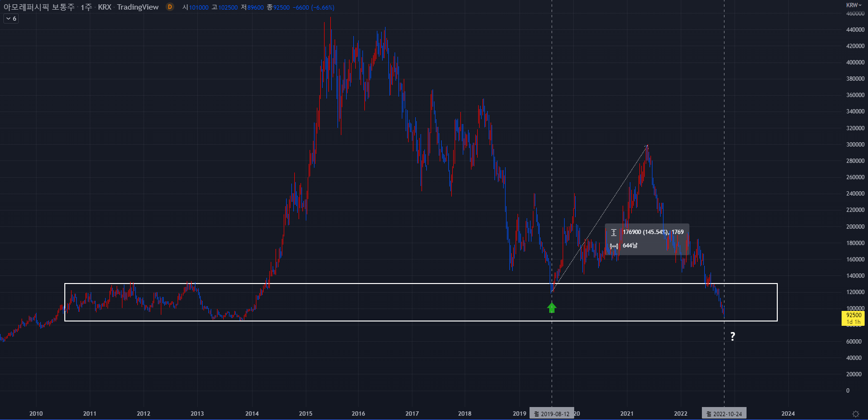
Task: Click the TradingView label in chart legend
Action: coord(138,7)
